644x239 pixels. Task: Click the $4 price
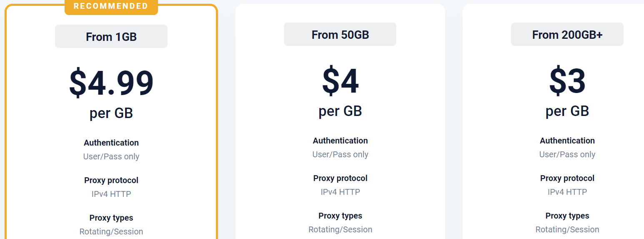pyautogui.click(x=340, y=81)
